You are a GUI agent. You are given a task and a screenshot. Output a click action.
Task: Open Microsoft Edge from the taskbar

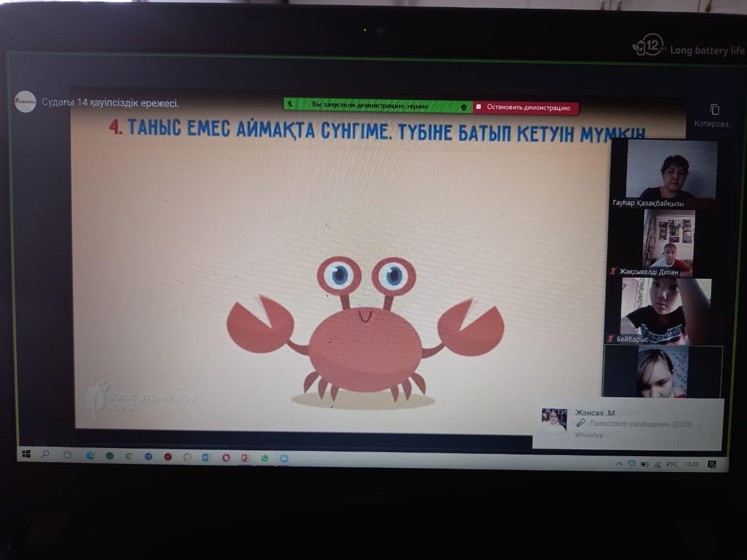point(90,456)
